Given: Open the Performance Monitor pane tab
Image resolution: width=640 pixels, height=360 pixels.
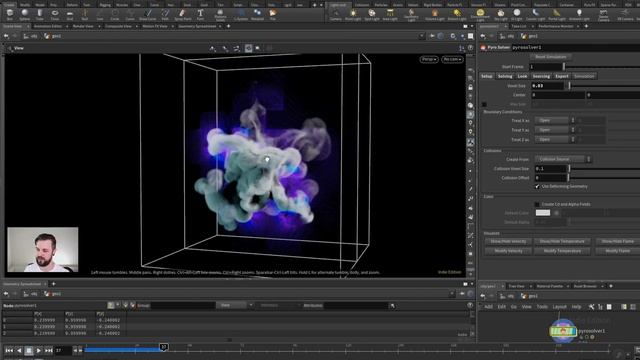Looking at the screenshot, I should point(556,26).
